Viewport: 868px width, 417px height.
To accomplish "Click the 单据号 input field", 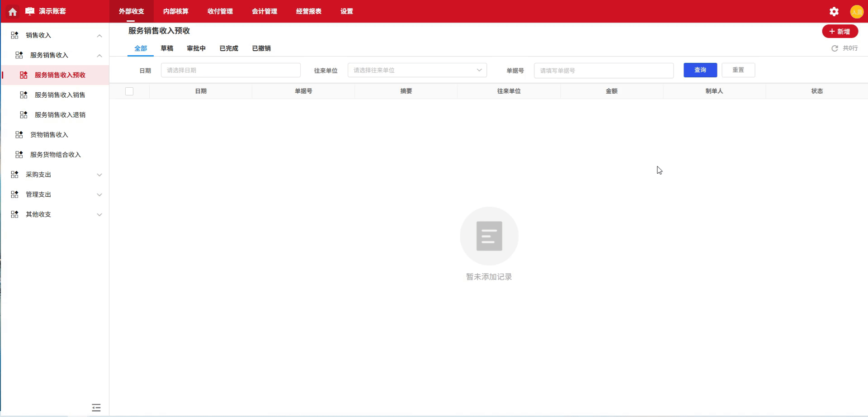I will pos(604,70).
